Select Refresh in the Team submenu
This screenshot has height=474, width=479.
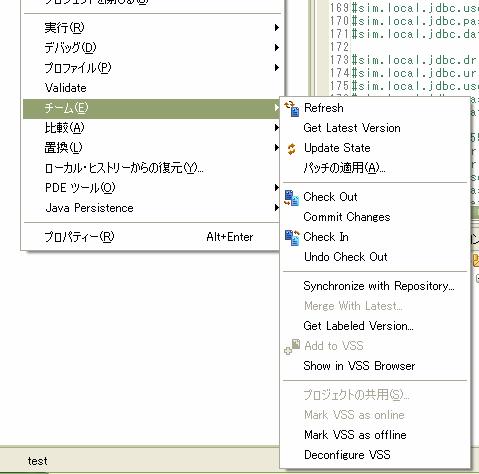pos(375,108)
